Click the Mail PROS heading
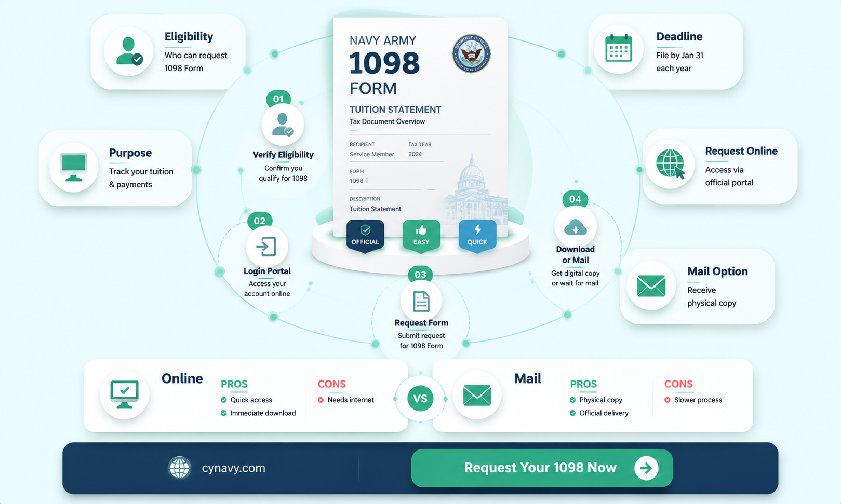 coord(583,384)
